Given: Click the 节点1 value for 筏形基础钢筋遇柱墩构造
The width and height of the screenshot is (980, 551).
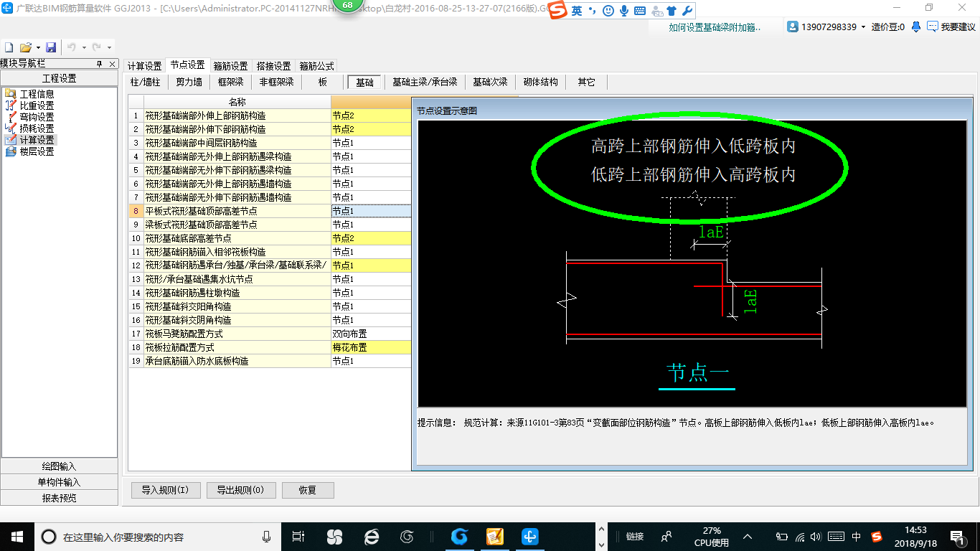Looking at the screenshot, I should pyautogui.click(x=371, y=293).
